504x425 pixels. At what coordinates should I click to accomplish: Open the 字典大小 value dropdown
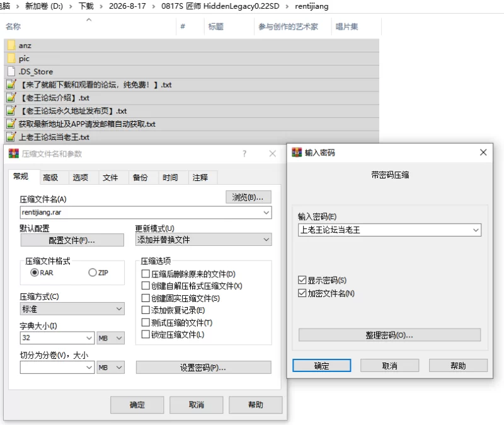[x=89, y=338]
